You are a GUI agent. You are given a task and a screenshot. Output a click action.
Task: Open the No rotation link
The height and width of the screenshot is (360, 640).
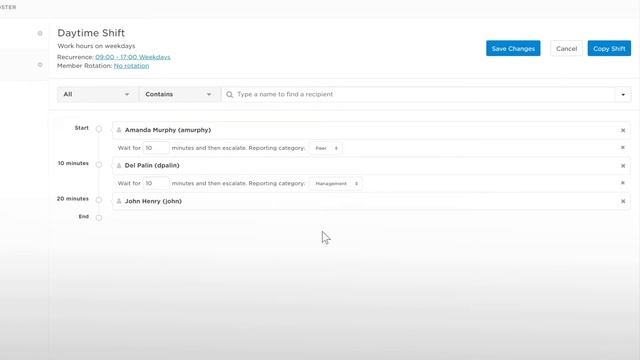point(131,66)
